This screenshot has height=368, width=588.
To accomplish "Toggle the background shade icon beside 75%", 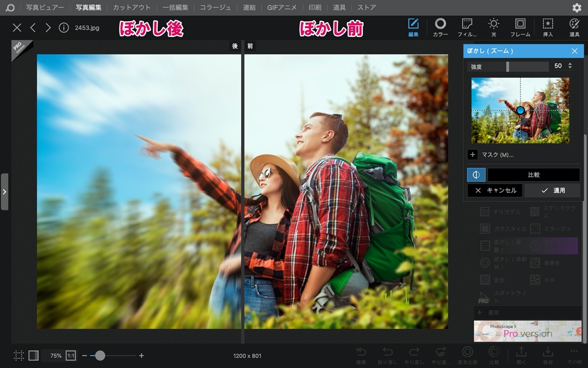I will click(34, 355).
